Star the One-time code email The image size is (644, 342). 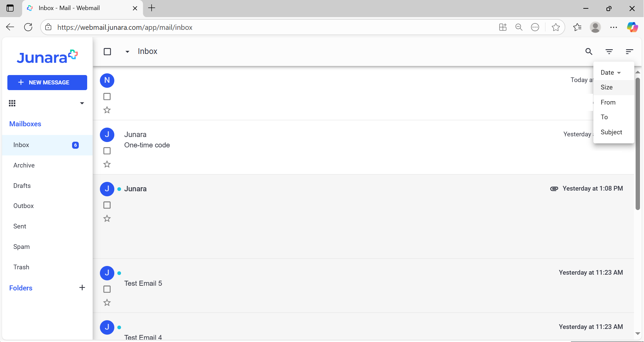pyautogui.click(x=107, y=164)
